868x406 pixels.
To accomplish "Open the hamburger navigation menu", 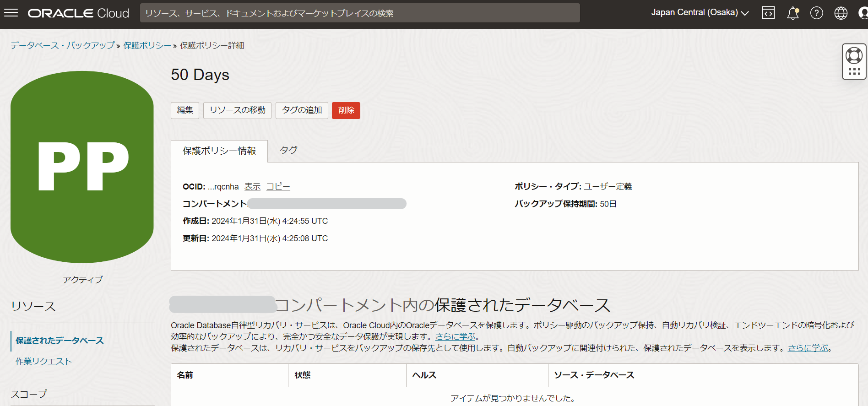I will click(x=11, y=13).
